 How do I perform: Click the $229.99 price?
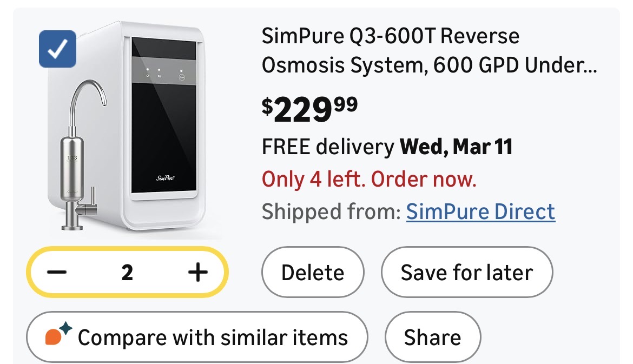tap(309, 109)
